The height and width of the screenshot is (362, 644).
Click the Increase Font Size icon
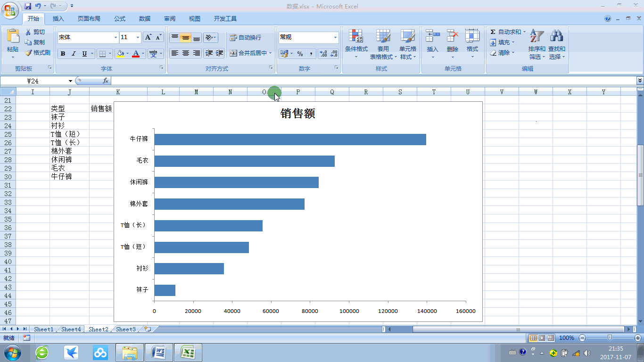click(148, 37)
